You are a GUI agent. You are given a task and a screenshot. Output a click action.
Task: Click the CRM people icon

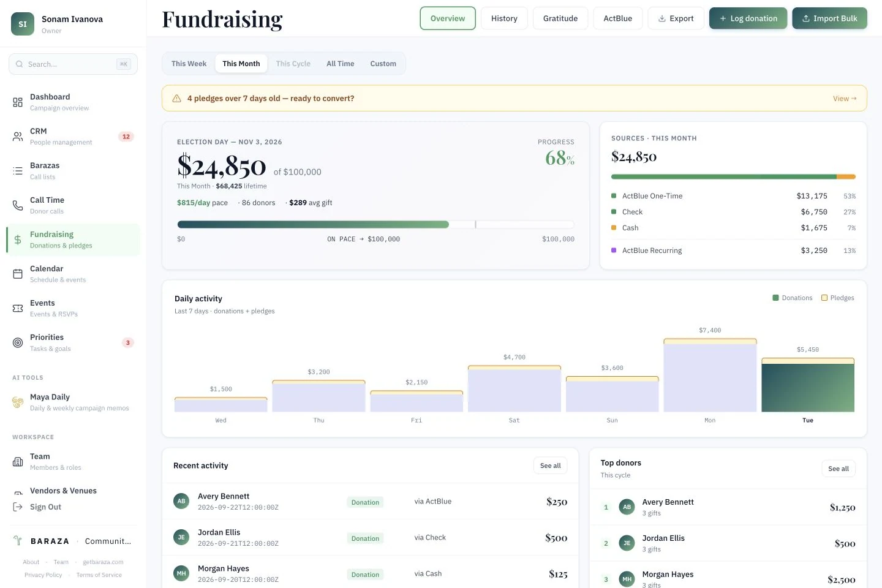tap(18, 137)
